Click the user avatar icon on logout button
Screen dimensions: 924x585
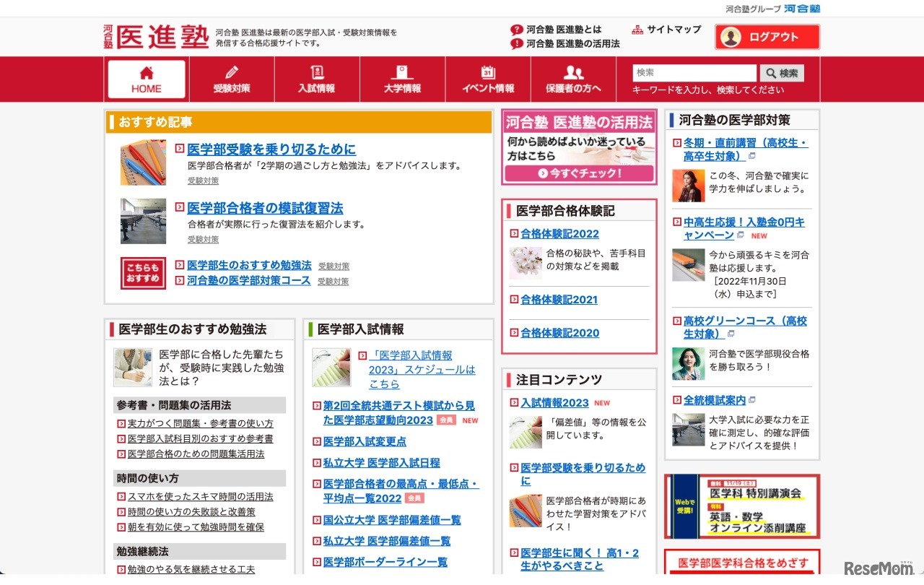731,37
